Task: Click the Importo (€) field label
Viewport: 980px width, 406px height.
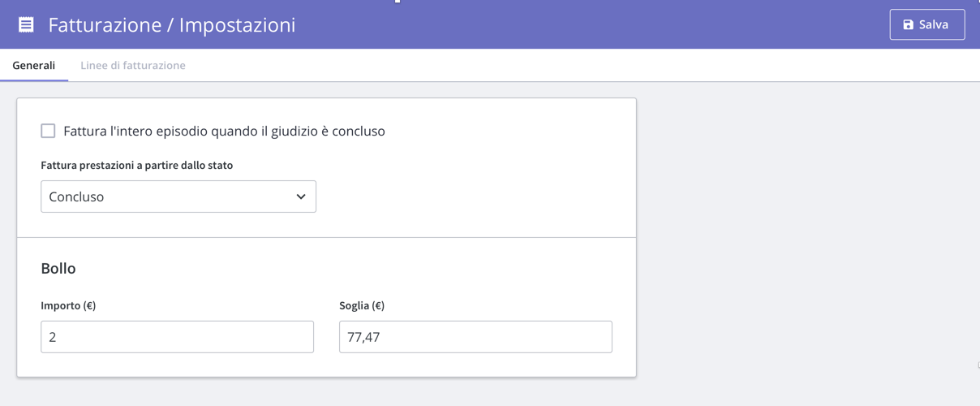Action: pyautogui.click(x=68, y=305)
